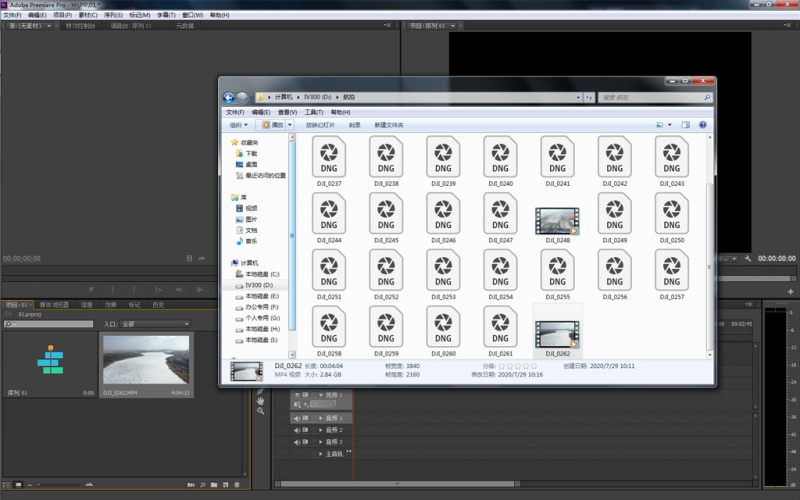800x500 pixels.
Task: Click the new item icon in project panel
Action: [225, 485]
